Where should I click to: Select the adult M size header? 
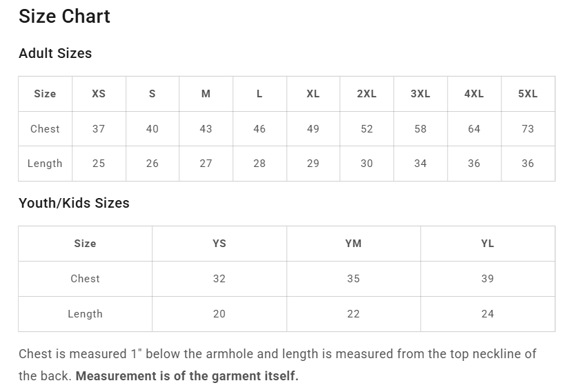tap(206, 94)
